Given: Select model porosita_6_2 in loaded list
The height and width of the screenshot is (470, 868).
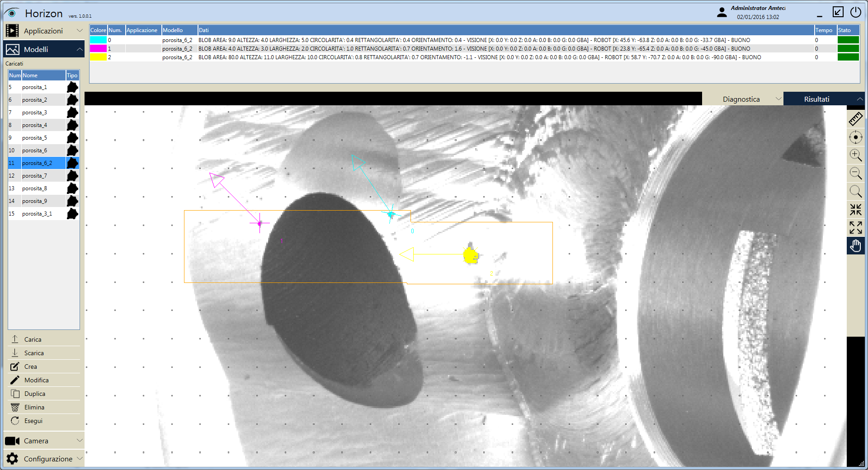Looking at the screenshot, I should [x=43, y=163].
